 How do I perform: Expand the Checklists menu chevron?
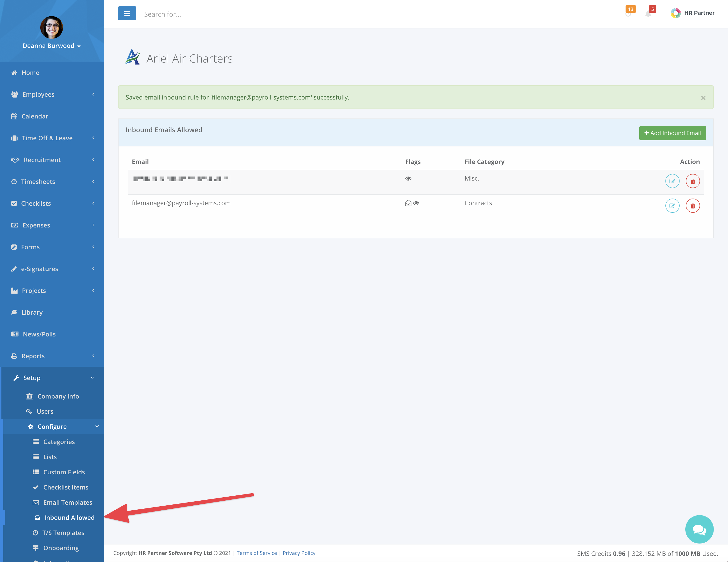(x=93, y=203)
